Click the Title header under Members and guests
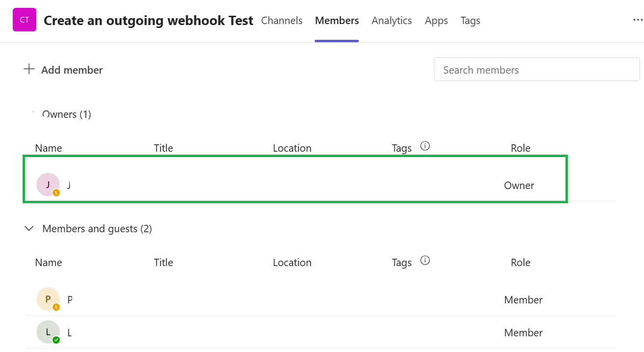The height and width of the screenshot is (352, 644). [163, 263]
